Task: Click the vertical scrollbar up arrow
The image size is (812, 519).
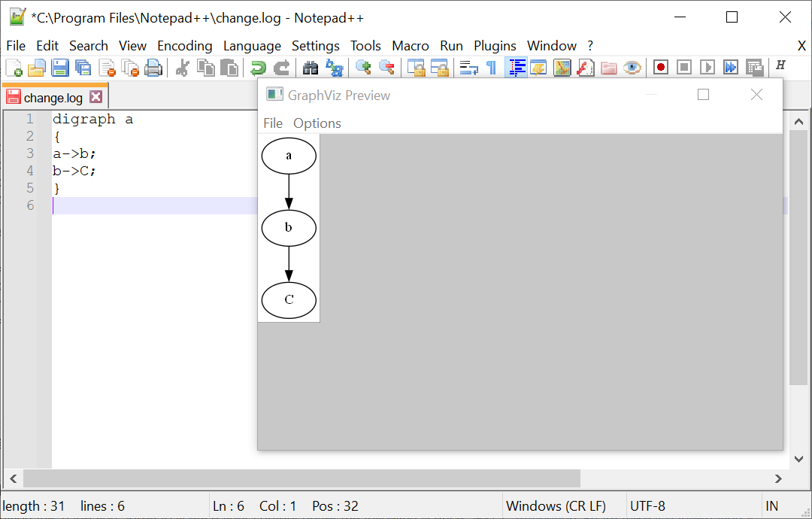Action: tap(798, 123)
